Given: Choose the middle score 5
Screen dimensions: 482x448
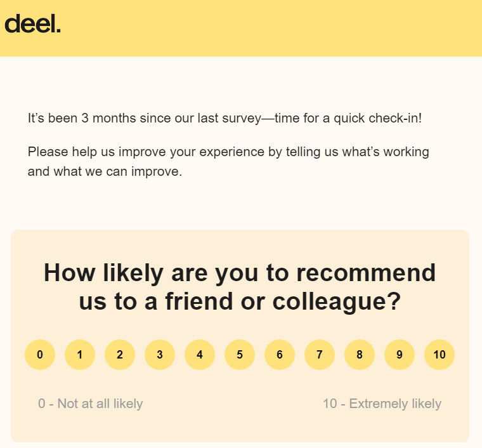Looking at the screenshot, I should click(240, 355).
